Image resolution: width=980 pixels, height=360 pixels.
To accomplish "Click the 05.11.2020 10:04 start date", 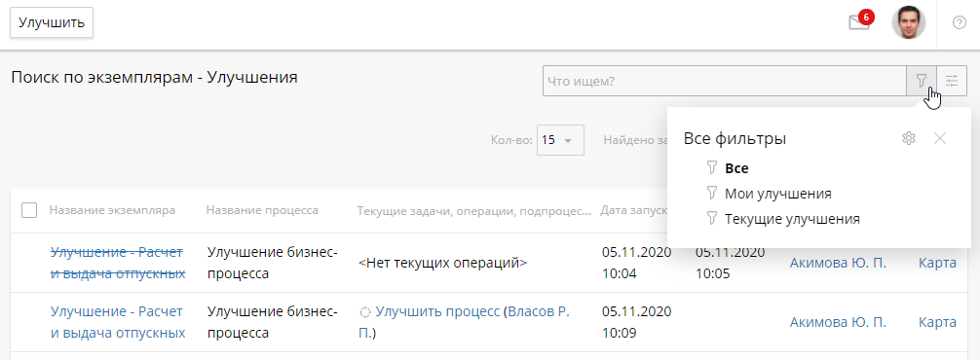I will pyautogui.click(x=637, y=263).
